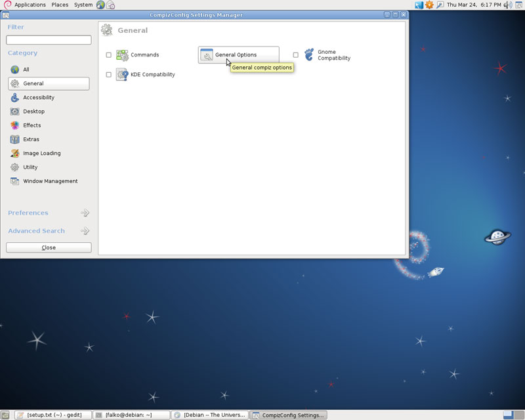The image size is (525, 420).
Task: Maximize the CompizConfig Settings Manager window
Action: point(396,14)
